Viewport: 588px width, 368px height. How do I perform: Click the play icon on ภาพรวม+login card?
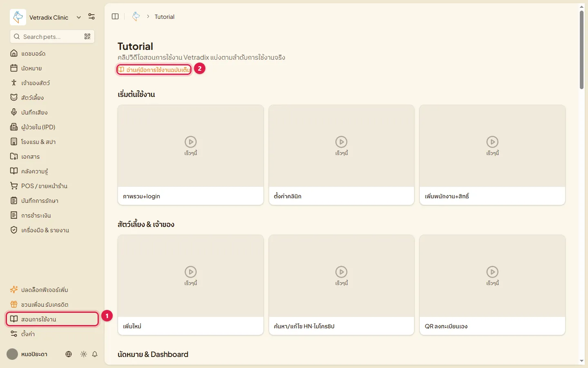[191, 142]
